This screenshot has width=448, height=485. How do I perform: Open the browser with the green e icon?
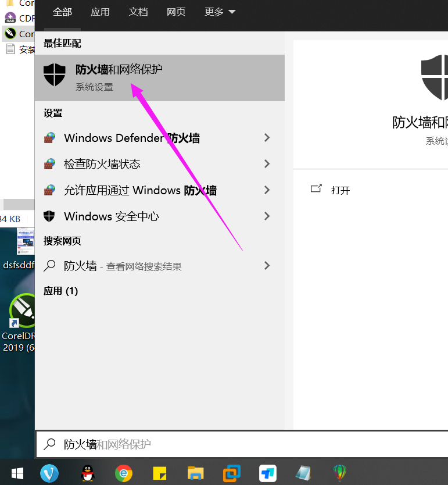[x=124, y=473]
